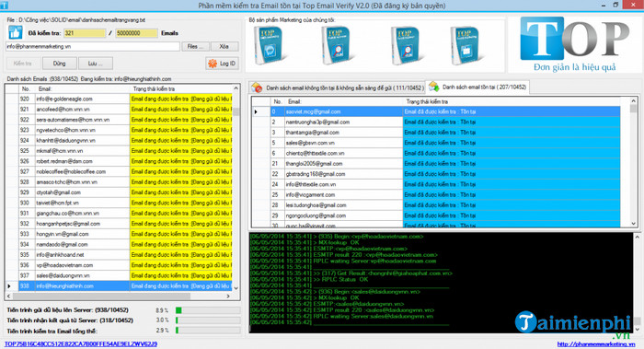
Task: Select row vp@hoadaovietnam.com
Action: pyautogui.click(x=119, y=265)
